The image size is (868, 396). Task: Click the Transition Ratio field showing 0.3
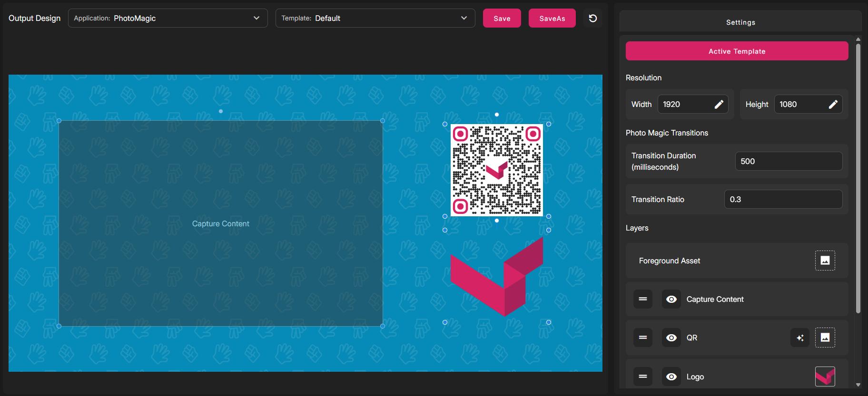[x=783, y=199]
